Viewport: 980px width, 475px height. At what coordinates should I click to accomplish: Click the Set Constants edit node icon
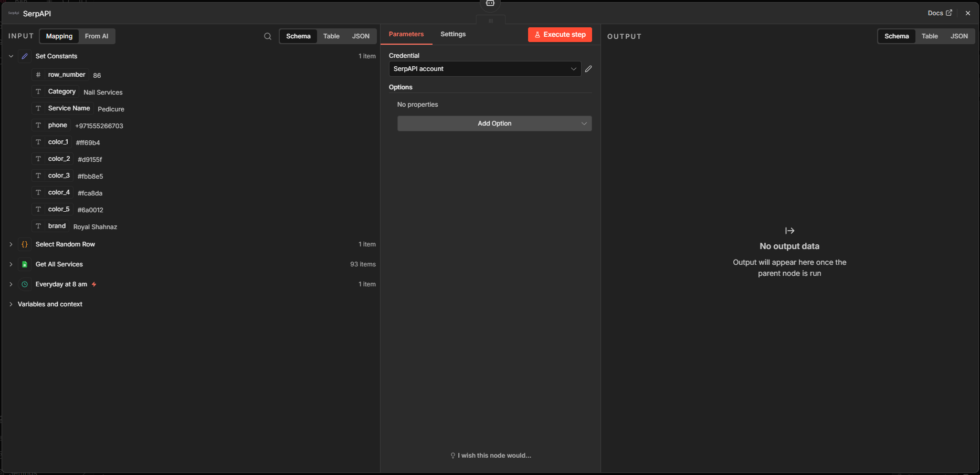tap(25, 56)
